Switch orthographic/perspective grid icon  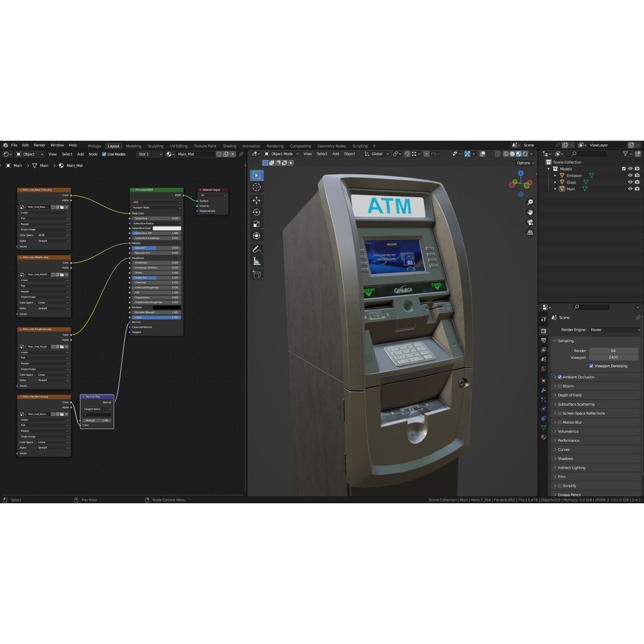click(530, 233)
